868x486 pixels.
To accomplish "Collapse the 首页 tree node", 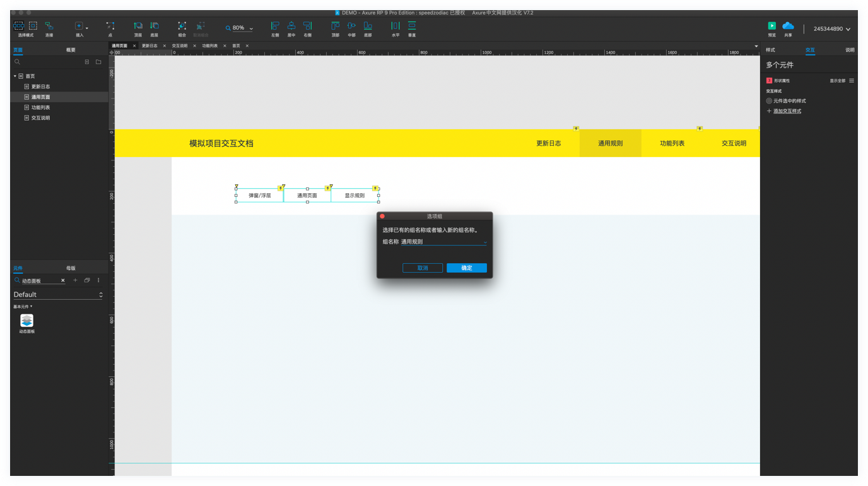I will [x=15, y=76].
